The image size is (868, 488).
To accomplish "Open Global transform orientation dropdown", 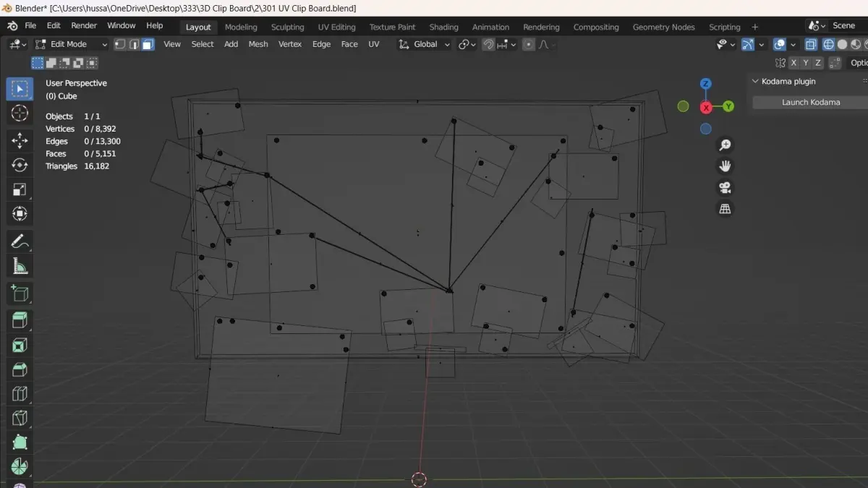I will point(425,44).
